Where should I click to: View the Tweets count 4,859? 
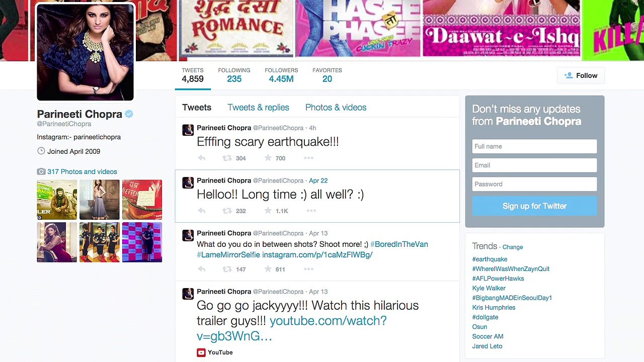tap(193, 75)
